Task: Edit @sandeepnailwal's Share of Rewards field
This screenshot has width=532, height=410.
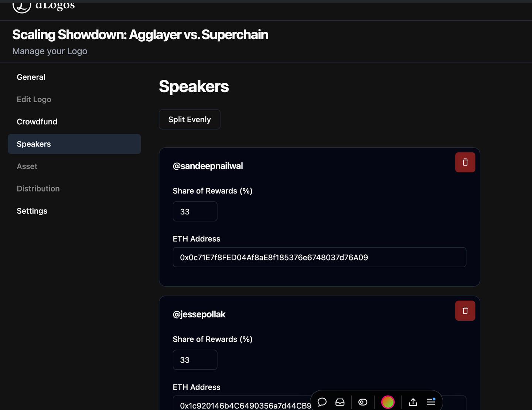Action: pos(195,211)
